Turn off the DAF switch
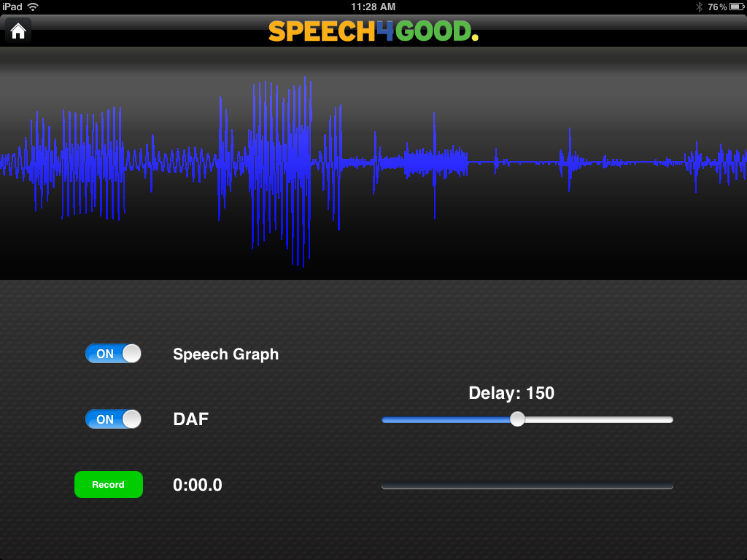 [x=113, y=419]
